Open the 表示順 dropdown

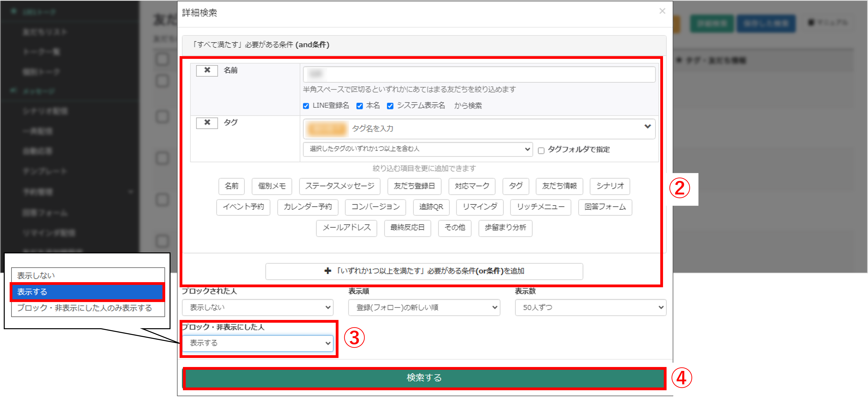coord(424,307)
